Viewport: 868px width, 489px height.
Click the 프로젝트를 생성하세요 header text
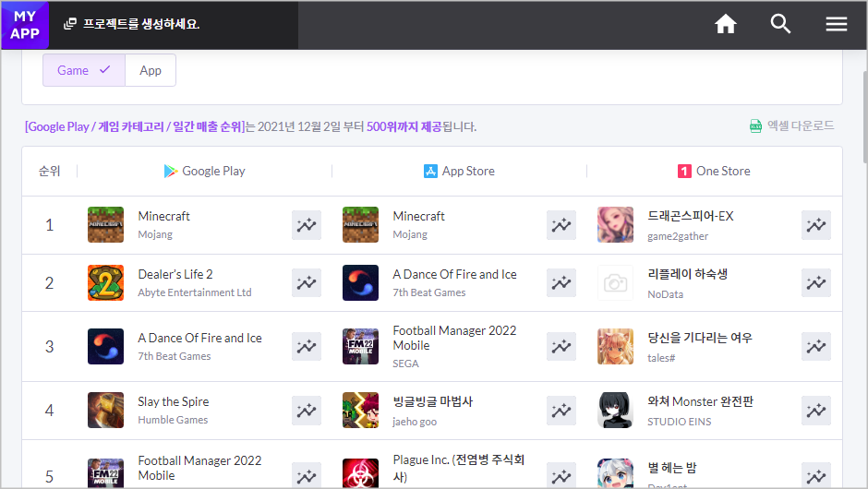pyautogui.click(x=141, y=24)
